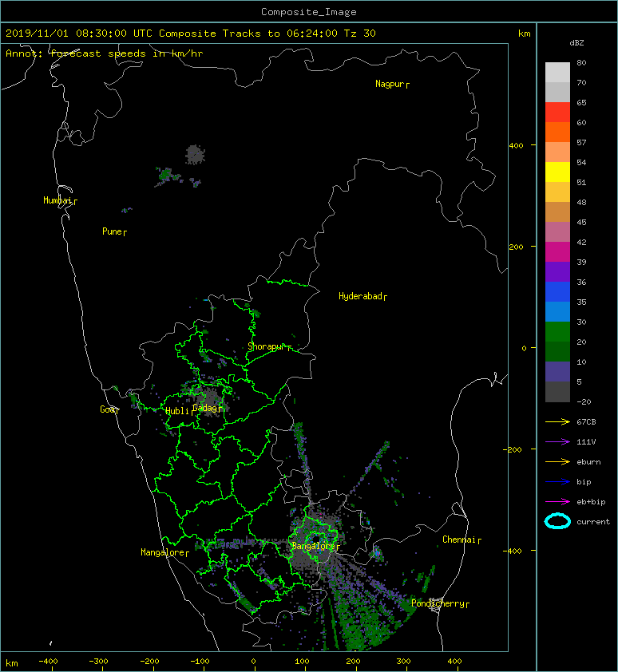The image size is (618, 672).
Task: Click the 0 tick on horizontal axis
Action: pos(253,662)
